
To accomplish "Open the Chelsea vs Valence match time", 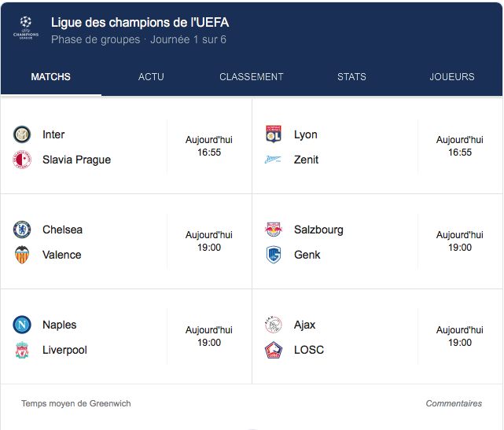I will click(x=209, y=241).
